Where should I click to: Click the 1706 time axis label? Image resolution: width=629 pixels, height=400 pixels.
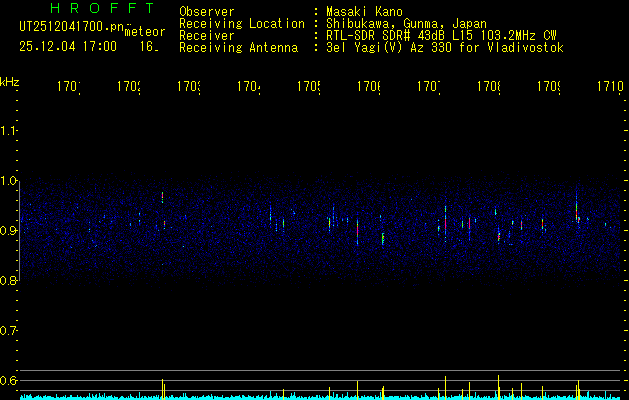click(369, 86)
